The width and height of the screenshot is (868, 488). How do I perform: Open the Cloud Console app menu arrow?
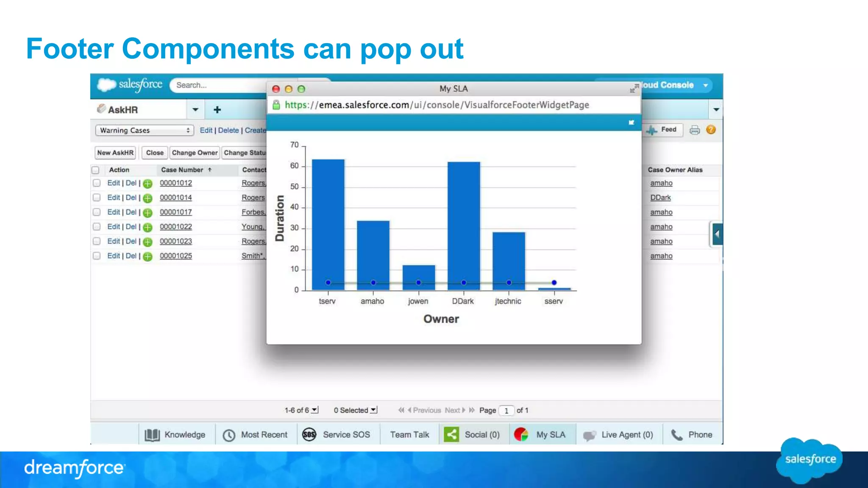click(x=706, y=85)
